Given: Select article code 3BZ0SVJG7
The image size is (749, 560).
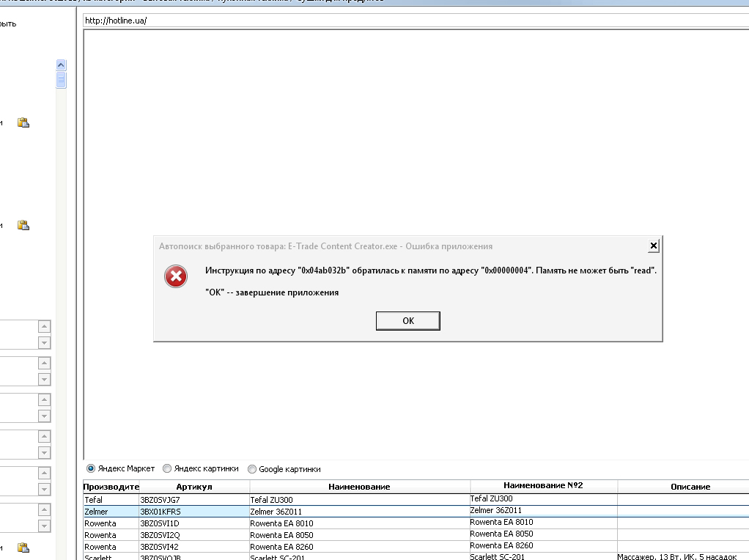Looking at the screenshot, I should tap(194, 500).
